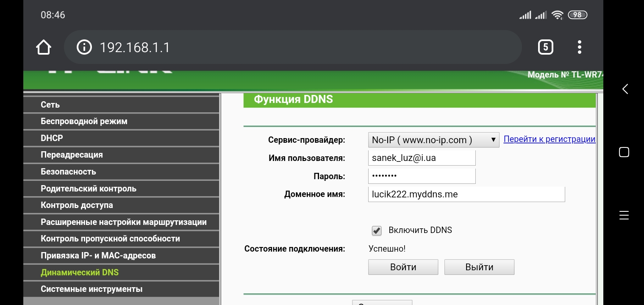
Task: Go to Переадресация settings
Action: (x=72, y=155)
